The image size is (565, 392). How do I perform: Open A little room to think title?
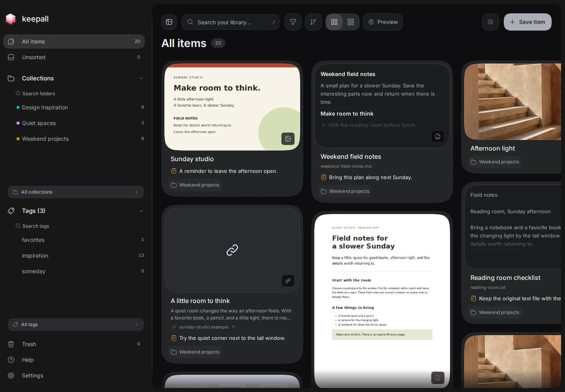point(200,301)
